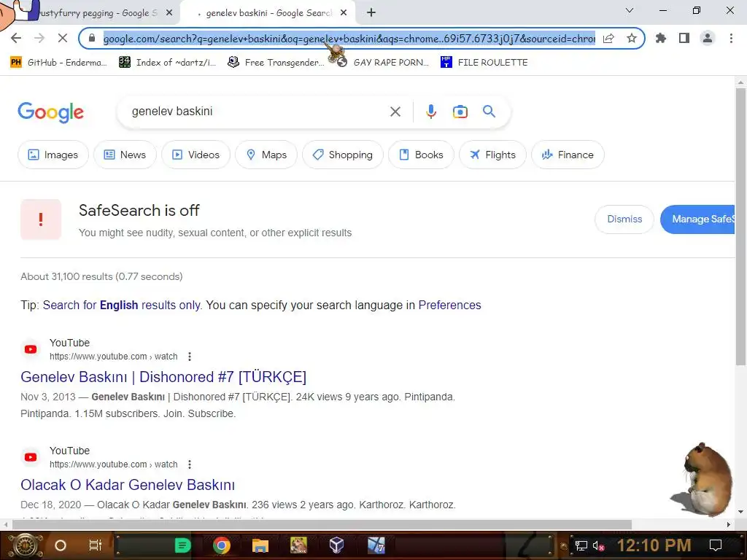This screenshot has width=747, height=560.
Task: Open the Chrome profile avatar menu
Action: pos(708,38)
